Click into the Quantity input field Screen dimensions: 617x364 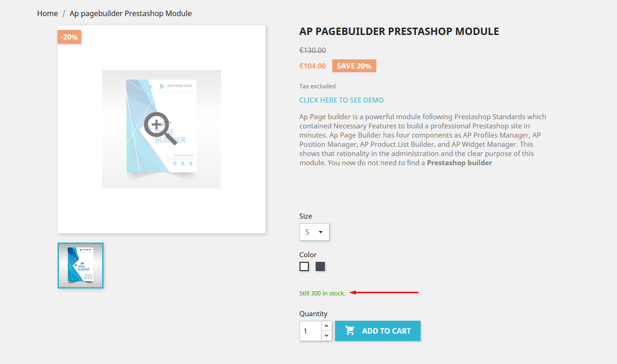point(310,331)
